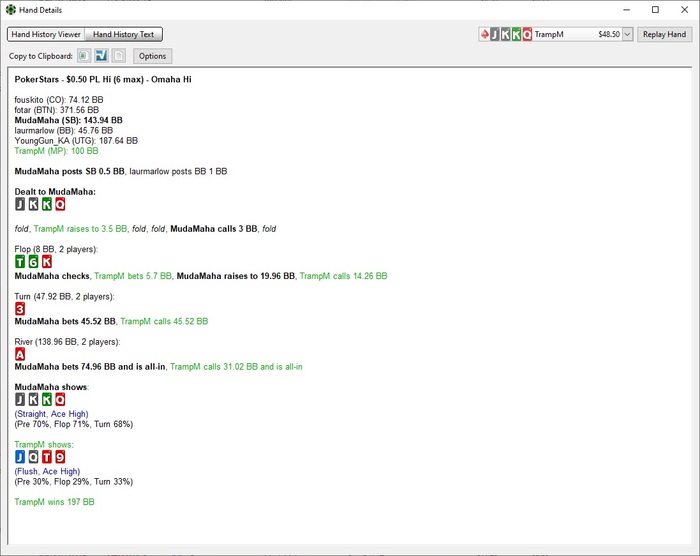Screen dimensions: 700x556
Task: Click 'TrampM calls 31.02 BB and is all-in'
Action: (x=236, y=367)
